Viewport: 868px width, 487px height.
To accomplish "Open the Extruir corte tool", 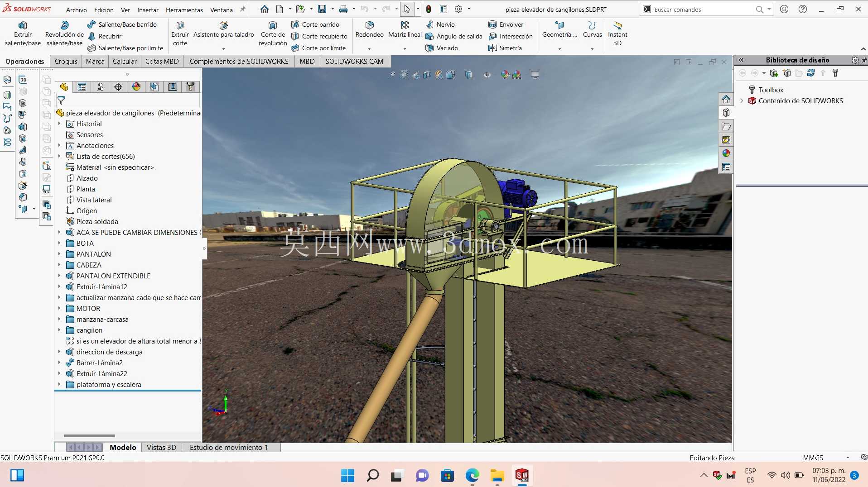I will (180, 34).
